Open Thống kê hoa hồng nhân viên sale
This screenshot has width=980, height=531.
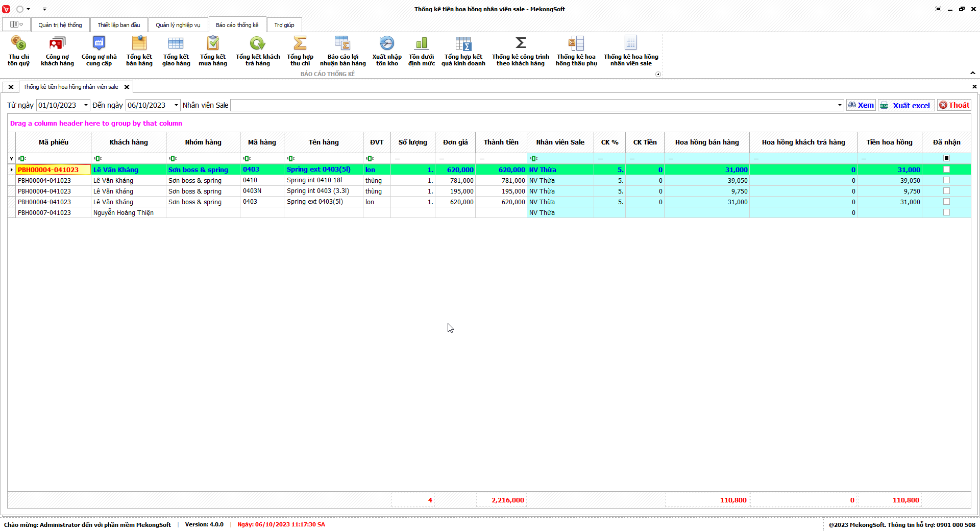(x=631, y=51)
